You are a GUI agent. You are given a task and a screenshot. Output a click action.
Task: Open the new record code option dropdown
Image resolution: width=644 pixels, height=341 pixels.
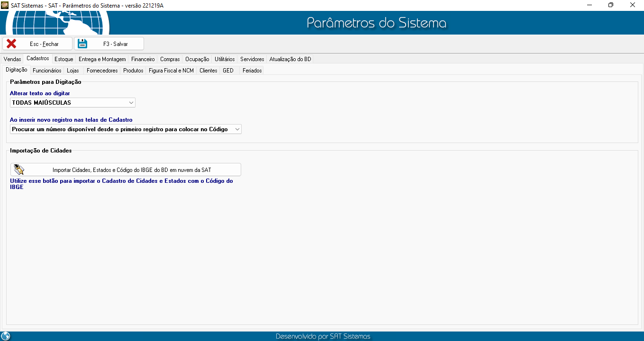point(237,129)
